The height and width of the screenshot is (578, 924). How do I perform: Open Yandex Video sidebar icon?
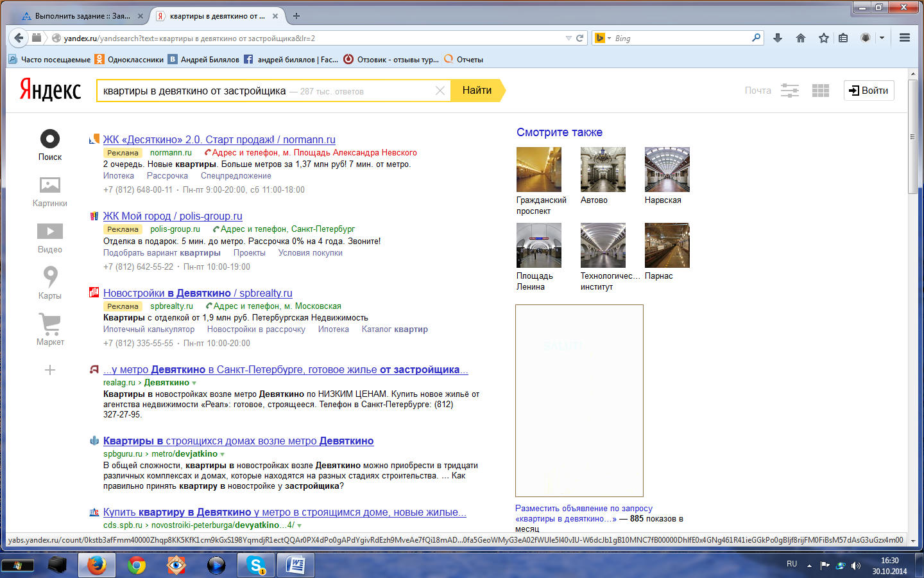point(49,231)
